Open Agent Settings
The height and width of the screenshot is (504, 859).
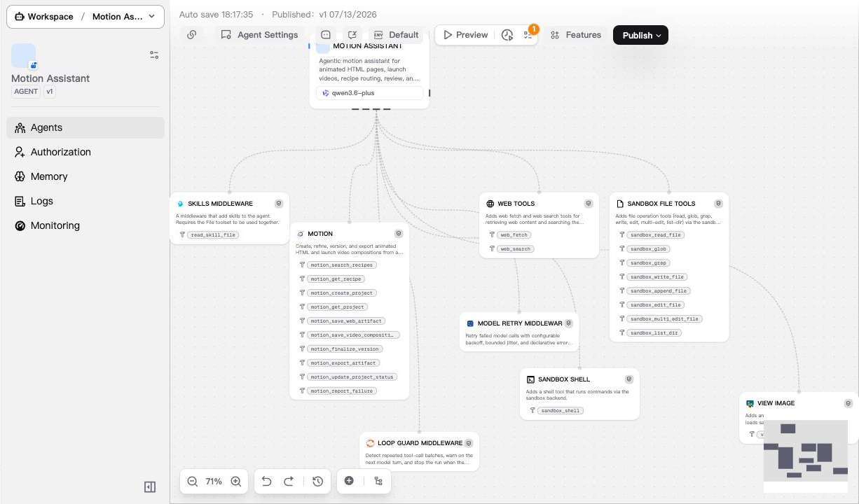260,35
